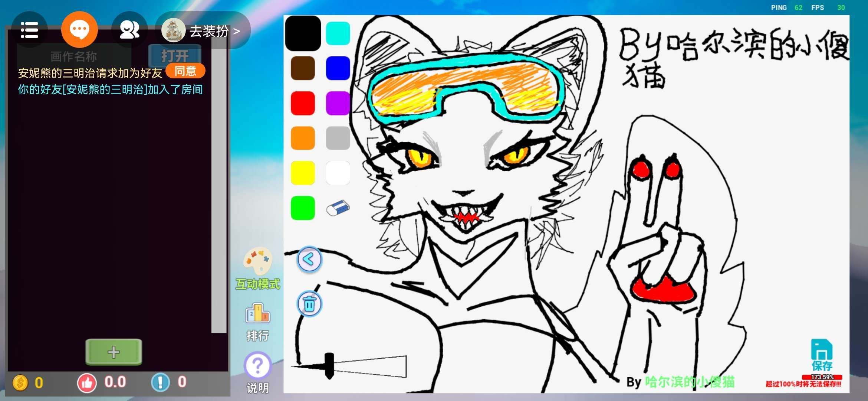
Task: Select the purple color swatch
Action: pos(338,103)
